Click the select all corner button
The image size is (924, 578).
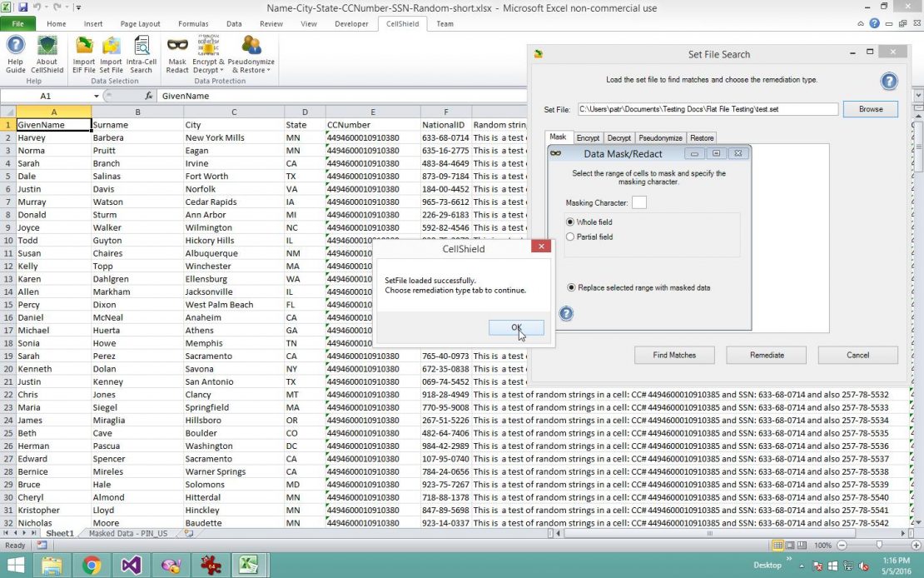click(7, 112)
